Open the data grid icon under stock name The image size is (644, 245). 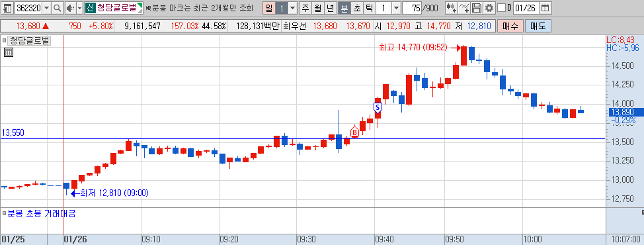9,52
